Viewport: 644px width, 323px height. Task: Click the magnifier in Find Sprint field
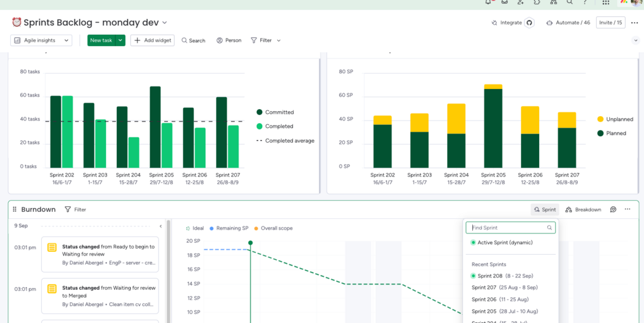click(x=549, y=227)
